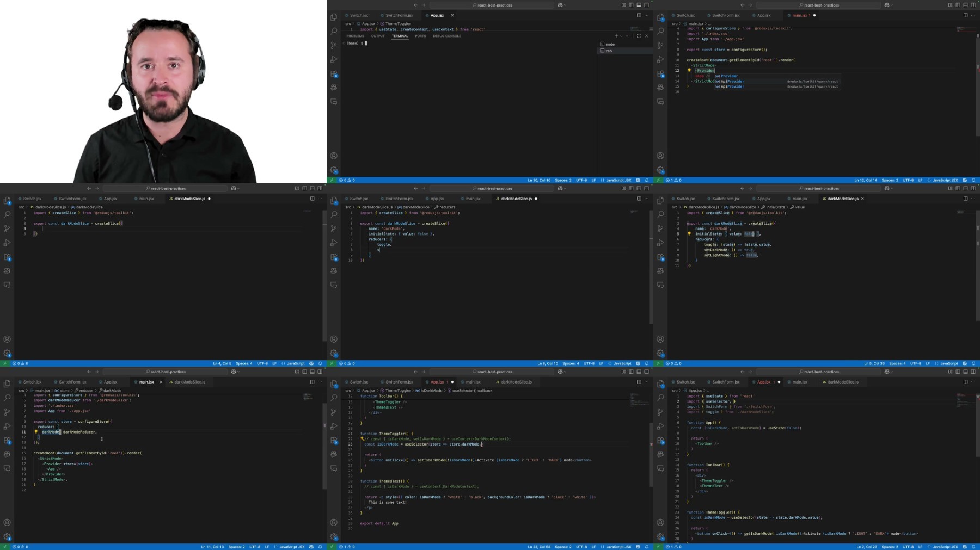The image size is (980, 550).
Task: Open Explorer in the terminal window's activity bar
Action: [x=334, y=17]
